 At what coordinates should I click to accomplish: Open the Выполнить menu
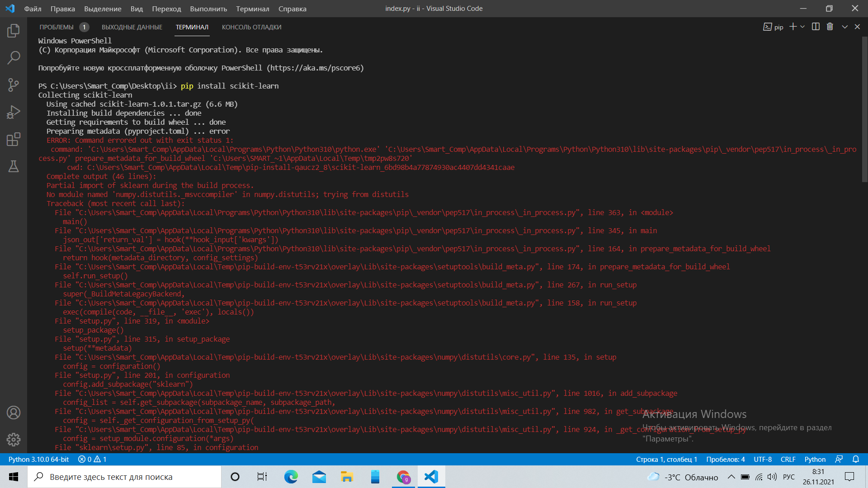pos(208,9)
